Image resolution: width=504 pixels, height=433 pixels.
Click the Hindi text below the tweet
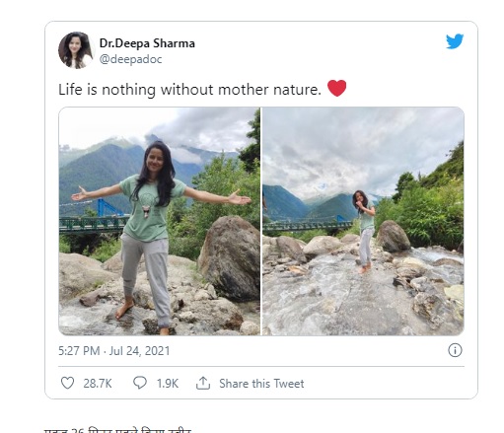click(x=117, y=430)
